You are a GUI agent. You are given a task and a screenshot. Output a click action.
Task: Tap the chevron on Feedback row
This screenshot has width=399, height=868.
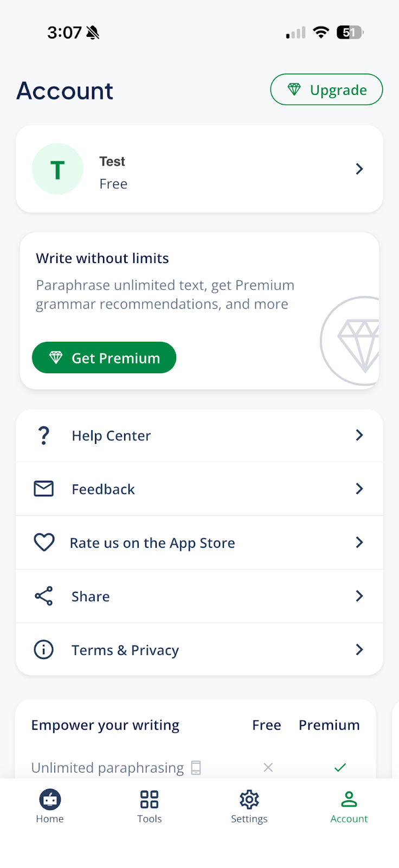[359, 489]
